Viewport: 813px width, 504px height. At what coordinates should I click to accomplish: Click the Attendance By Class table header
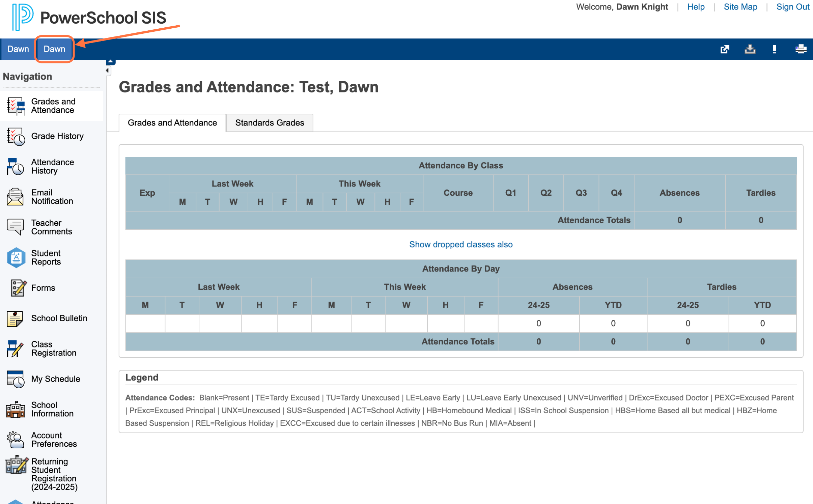coord(461,166)
